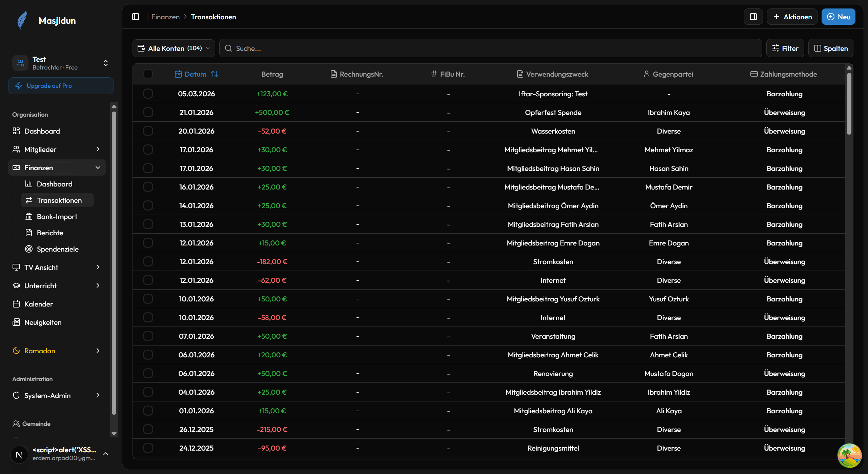Check the row checkbox for Iftar-Sponsoring: Test
Image resolution: width=868 pixels, height=474 pixels.
148,94
